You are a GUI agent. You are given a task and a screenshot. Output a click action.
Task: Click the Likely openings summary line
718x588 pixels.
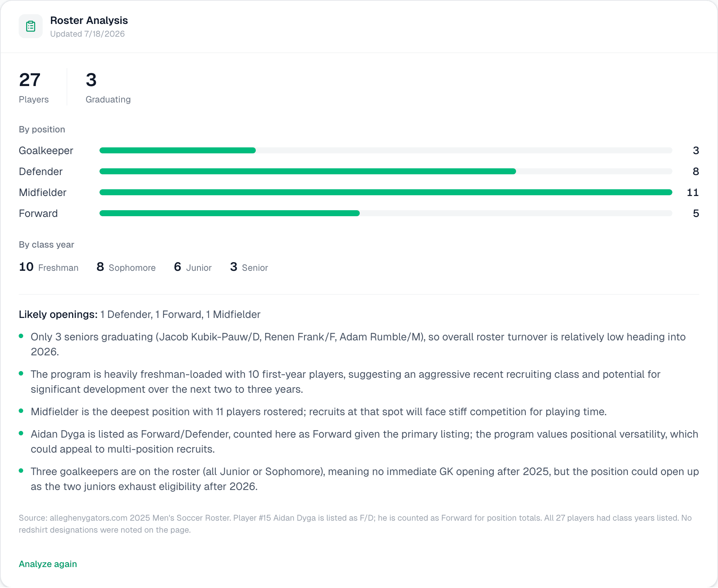[139, 314]
